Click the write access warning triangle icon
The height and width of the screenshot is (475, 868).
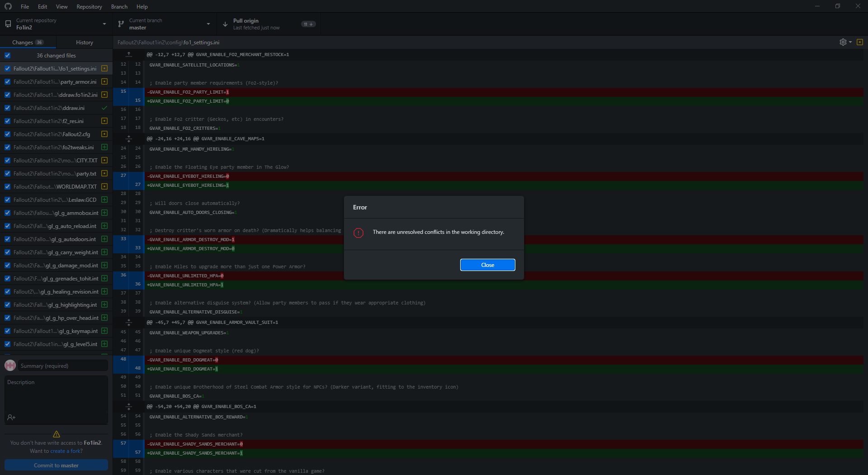(57, 434)
